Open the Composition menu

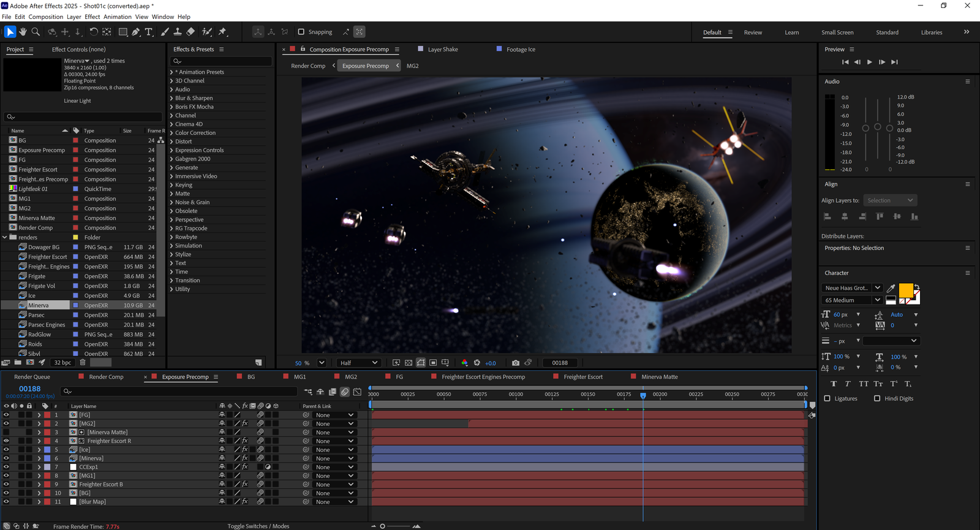click(45, 17)
